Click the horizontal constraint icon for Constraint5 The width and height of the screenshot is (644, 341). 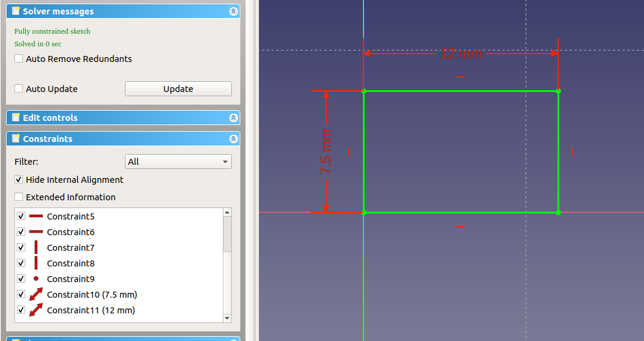click(36, 216)
